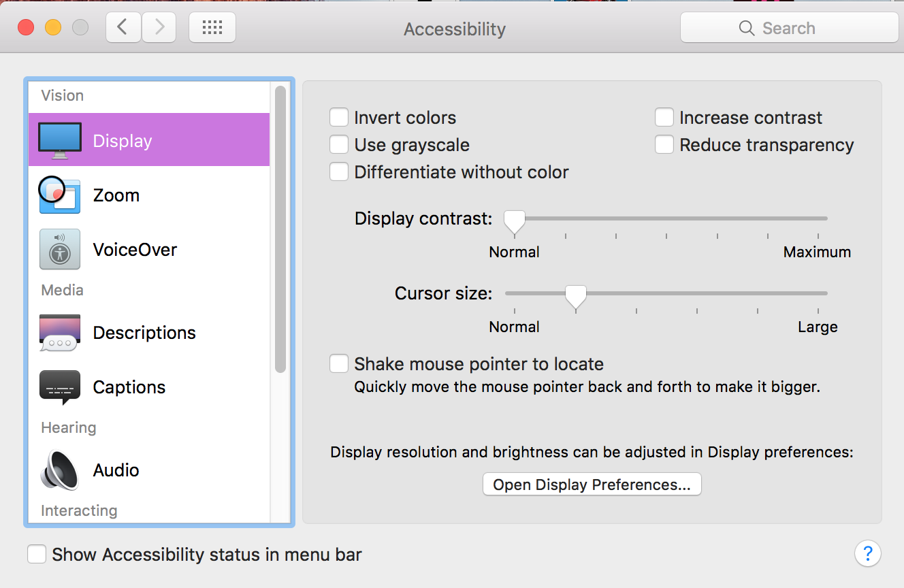Image resolution: width=904 pixels, height=588 pixels.
Task: Enable the Invert colors checkbox
Action: [x=339, y=118]
